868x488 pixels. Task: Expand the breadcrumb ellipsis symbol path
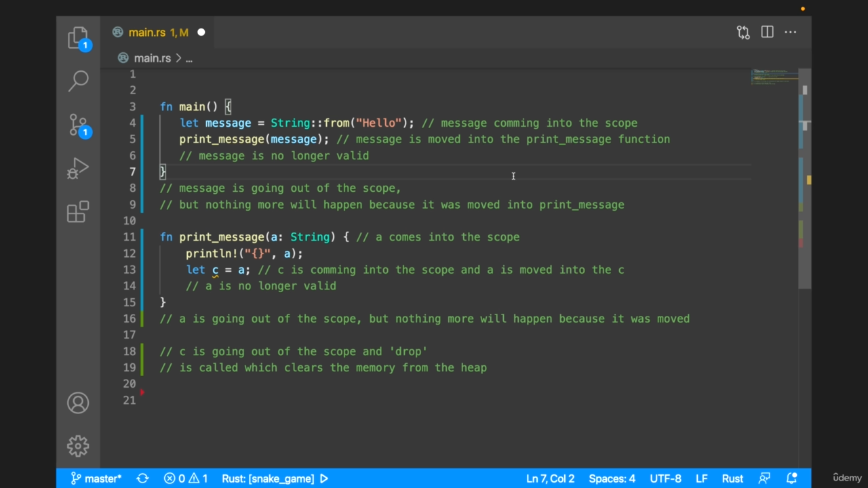pos(189,58)
